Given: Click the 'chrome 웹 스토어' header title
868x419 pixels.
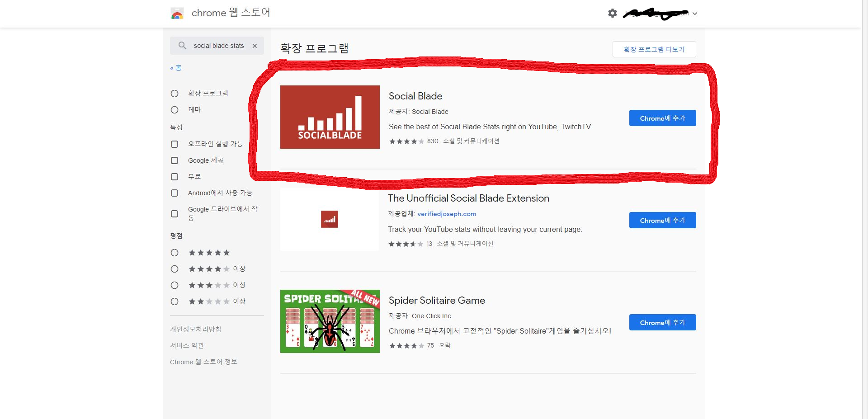Looking at the screenshot, I should [231, 13].
